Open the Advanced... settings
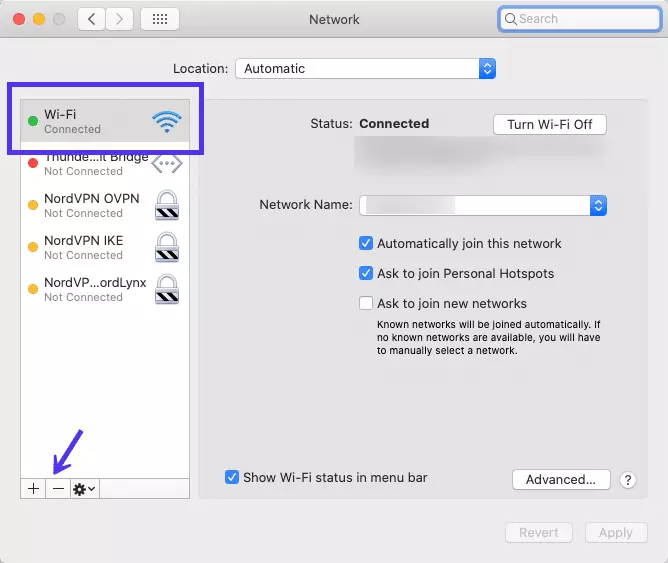Viewport: 668px width, 563px height. click(x=560, y=480)
